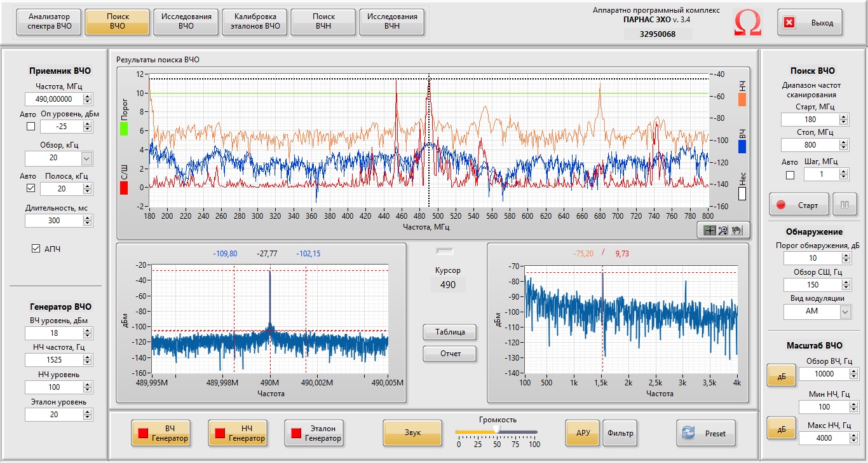The image size is (868, 463).
Task: Click the Preset button
Action: [x=706, y=433]
